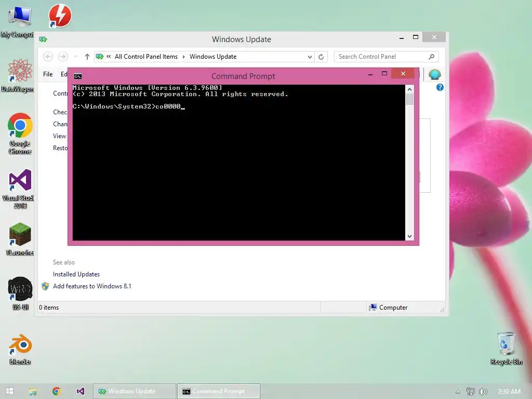Open Control Panel Home link

(60, 94)
